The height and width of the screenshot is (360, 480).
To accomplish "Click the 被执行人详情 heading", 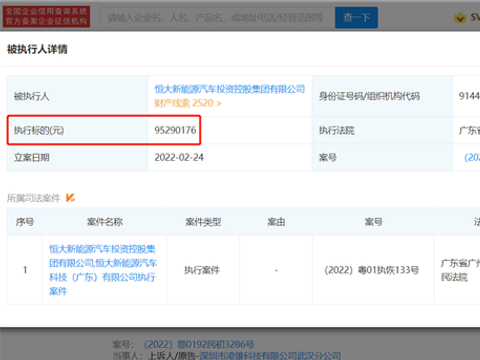I will point(37,49).
